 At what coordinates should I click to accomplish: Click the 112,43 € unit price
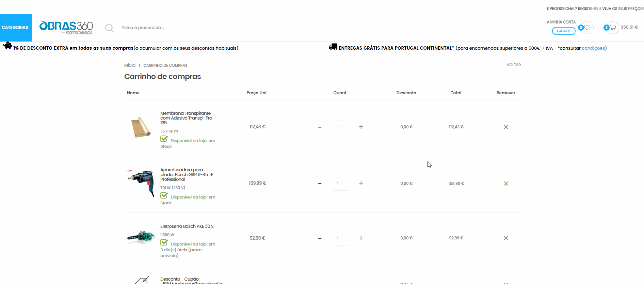pyautogui.click(x=257, y=127)
